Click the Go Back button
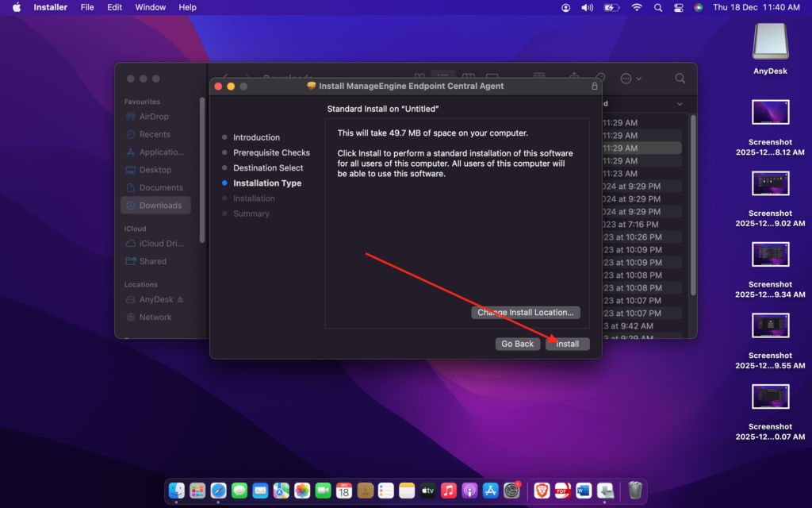This screenshot has width=812, height=508. pyautogui.click(x=517, y=344)
